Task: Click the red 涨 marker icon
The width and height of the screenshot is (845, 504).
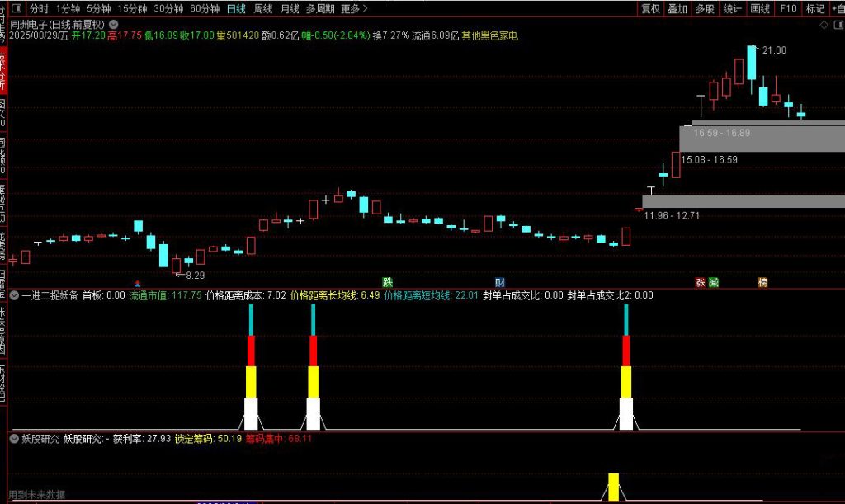Action: [700, 282]
